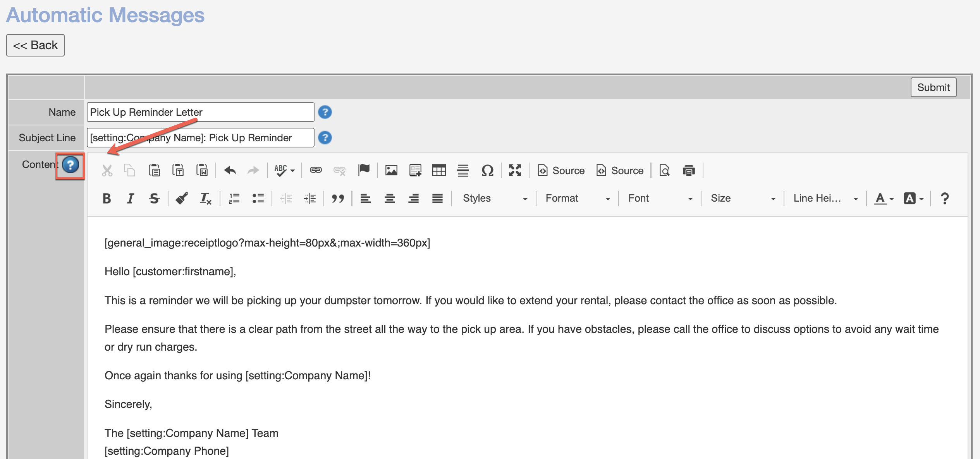The image size is (980, 459).
Task: Toggle Italic formatting
Action: 131,199
